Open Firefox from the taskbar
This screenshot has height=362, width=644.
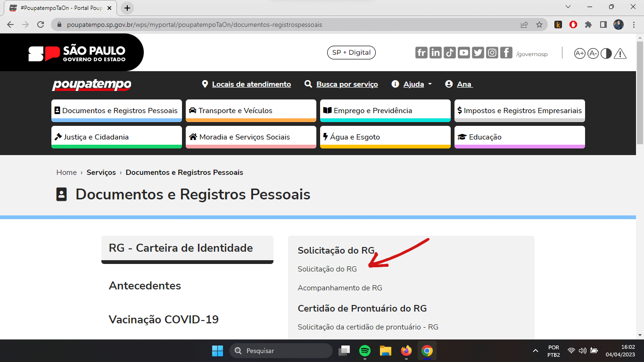click(x=406, y=351)
